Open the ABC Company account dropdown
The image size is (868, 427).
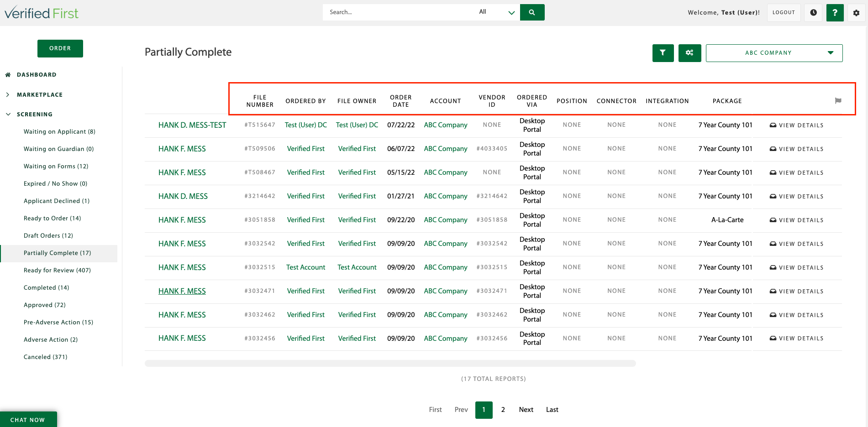click(x=774, y=53)
